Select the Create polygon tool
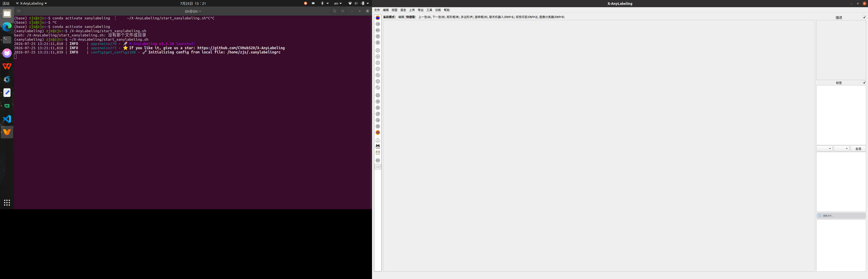 [x=378, y=51]
